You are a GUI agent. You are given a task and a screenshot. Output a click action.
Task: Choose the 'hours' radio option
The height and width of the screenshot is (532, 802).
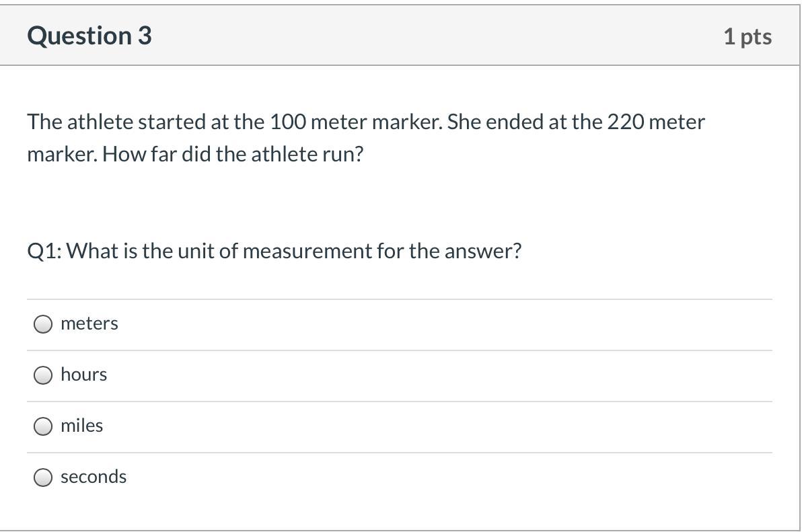[x=43, y=375]
